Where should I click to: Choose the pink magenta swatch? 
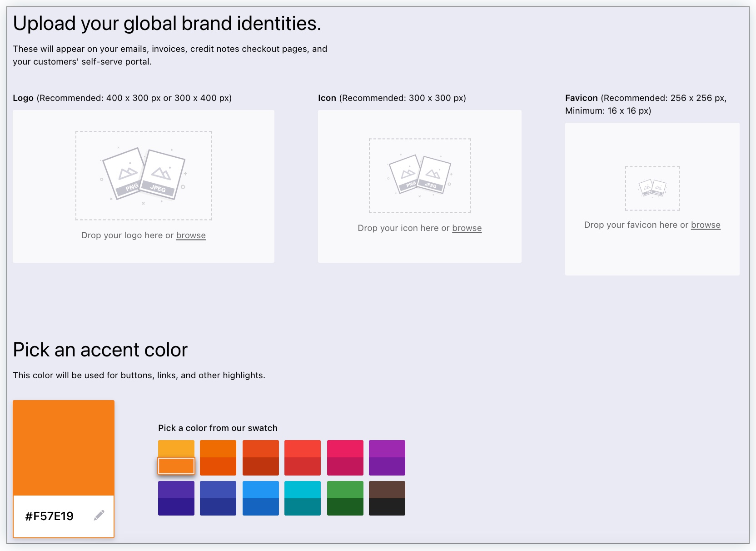click(x=345, y=449)
